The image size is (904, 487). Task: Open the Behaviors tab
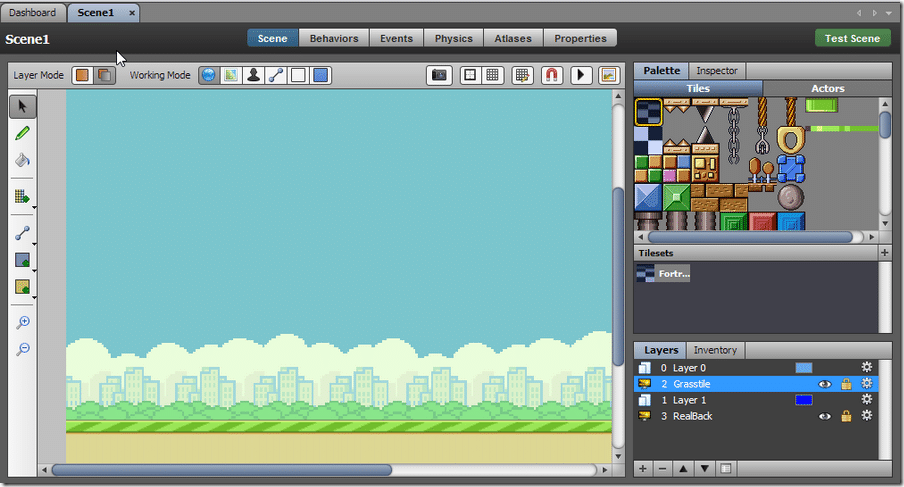click(x=334, y=39)
